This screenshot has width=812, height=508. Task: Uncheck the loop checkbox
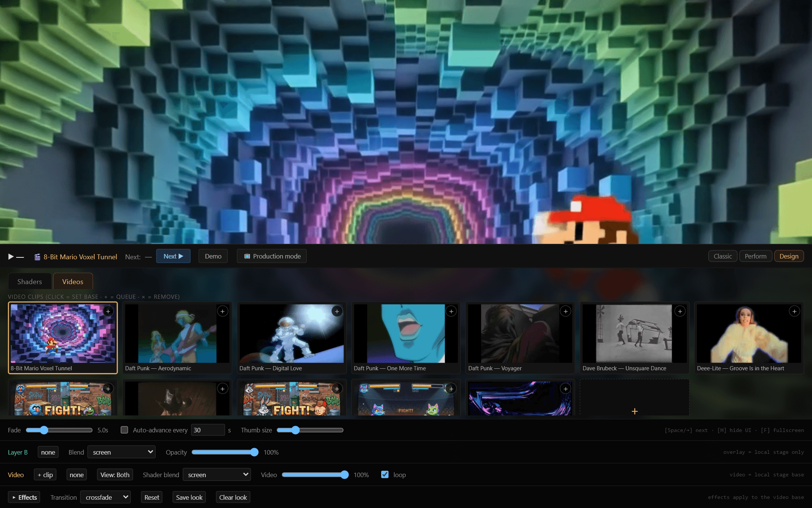[385, 475]
